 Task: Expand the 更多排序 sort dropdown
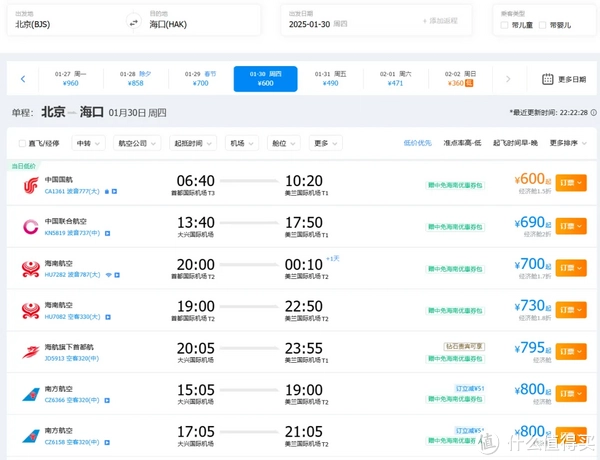click(x=566, y=143)
